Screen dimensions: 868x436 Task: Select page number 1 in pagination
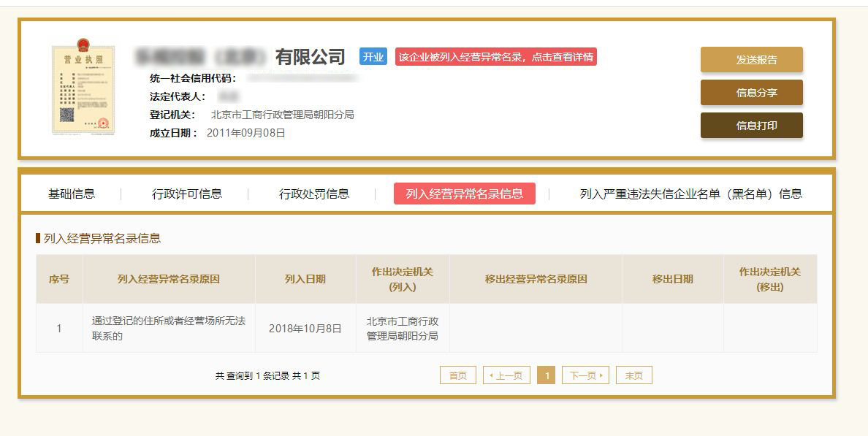pos(546,375)
